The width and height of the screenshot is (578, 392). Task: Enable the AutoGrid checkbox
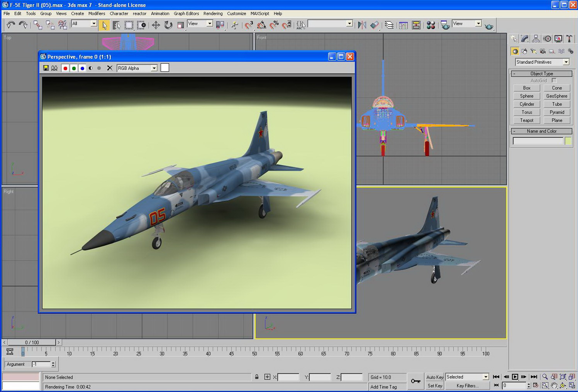pyautogui.click(x=554, y=80)
